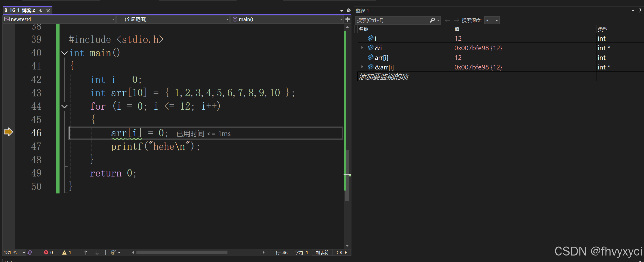This screenshot has height=262, width=644.
Task: Collapse the for loop fold at line 44
Action: 64,106
